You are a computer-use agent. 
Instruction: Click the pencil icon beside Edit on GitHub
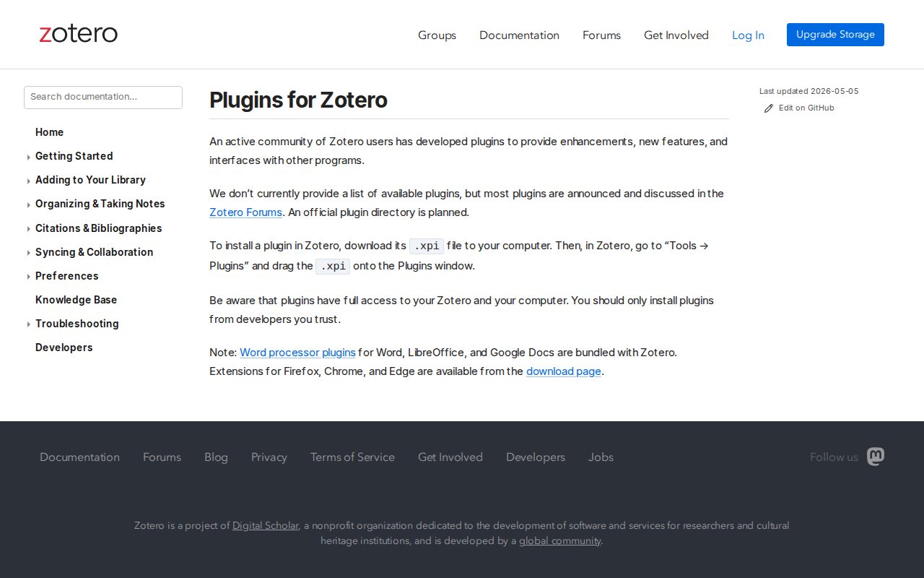pos(769,108)
